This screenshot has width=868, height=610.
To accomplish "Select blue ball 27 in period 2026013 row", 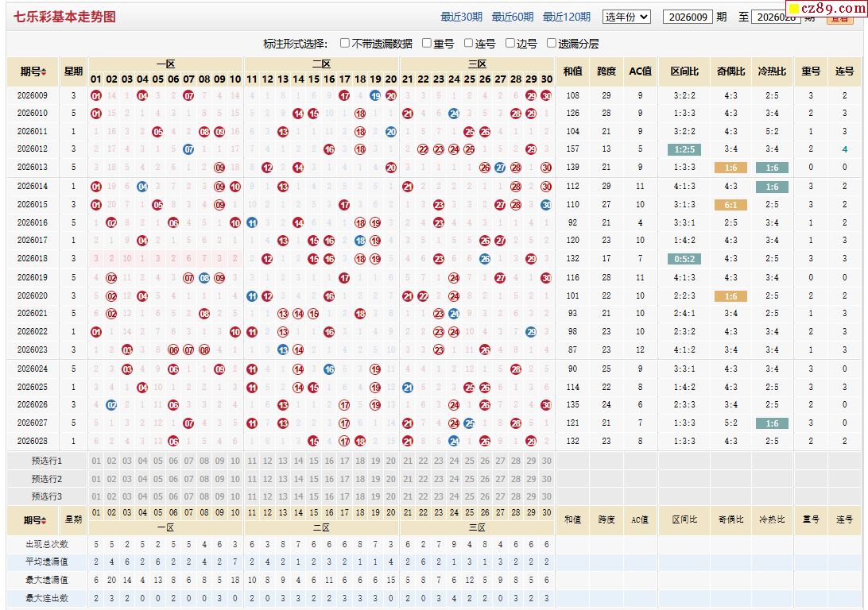I will [x=500, y=167].
